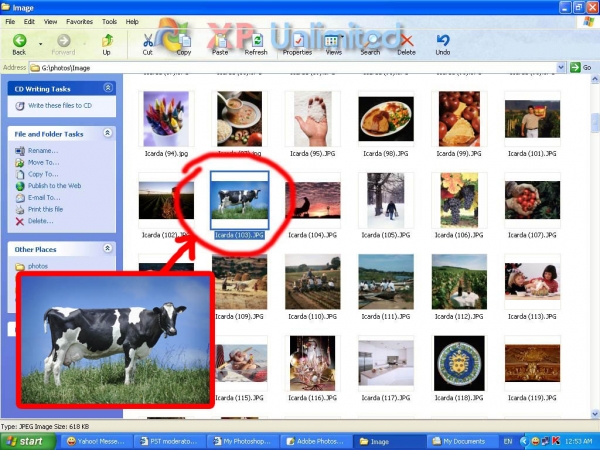
Task: Open the Edit menu
Action: (x=29, y=22)
